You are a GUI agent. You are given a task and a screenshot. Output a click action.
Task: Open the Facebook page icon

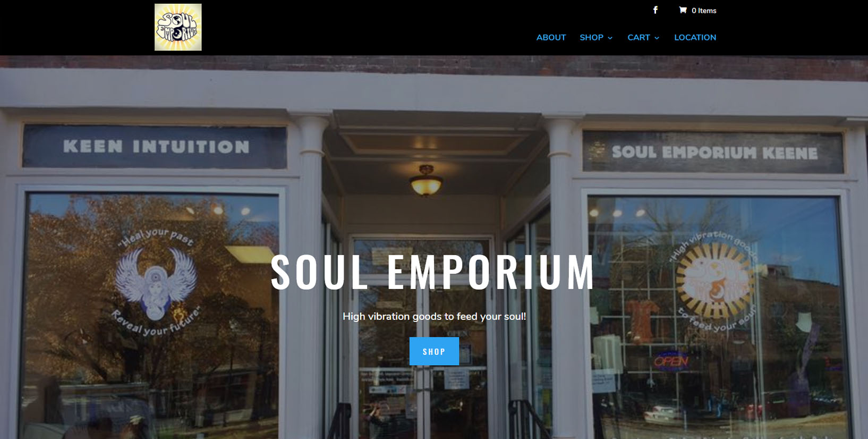[656, 10]
